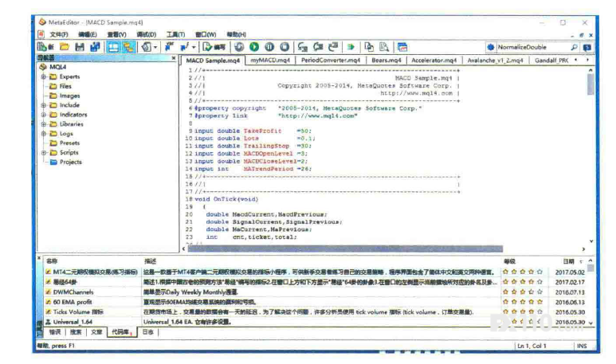The width and height of the screenshot is (616, 364).
Task: Open the 文件(F) menu
Action: click(x=58, y=34)
